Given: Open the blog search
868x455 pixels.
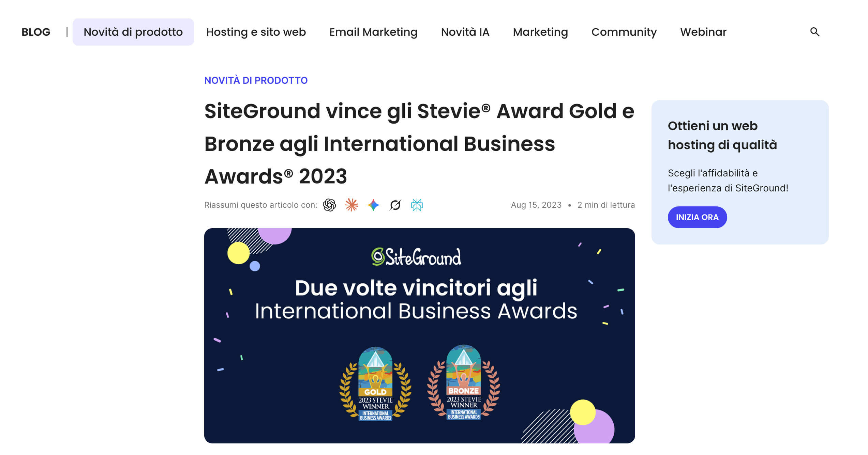Looking at the screenshot, I should click(x=815, y=32).
